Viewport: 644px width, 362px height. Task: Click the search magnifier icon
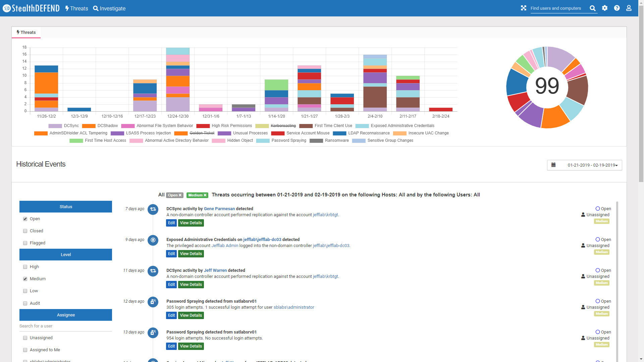(x=593, y=8)
